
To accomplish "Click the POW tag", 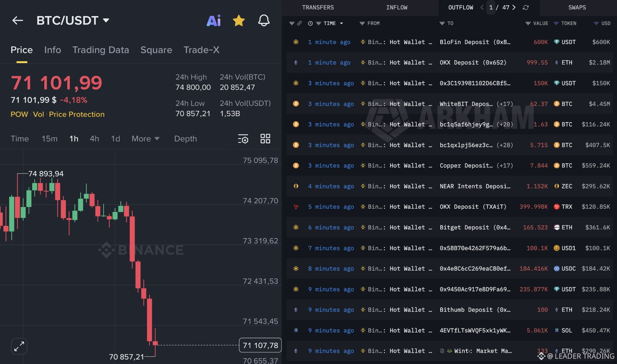I will [x=19, y=114].
